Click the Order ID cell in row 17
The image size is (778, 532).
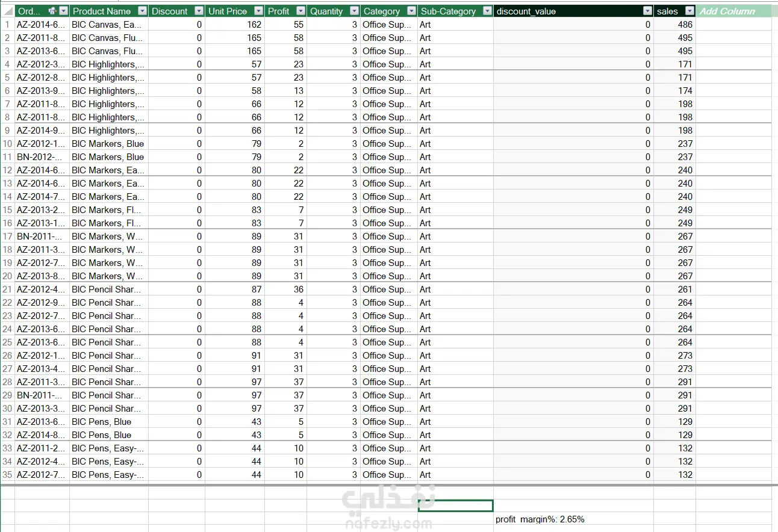coord(42,236)
